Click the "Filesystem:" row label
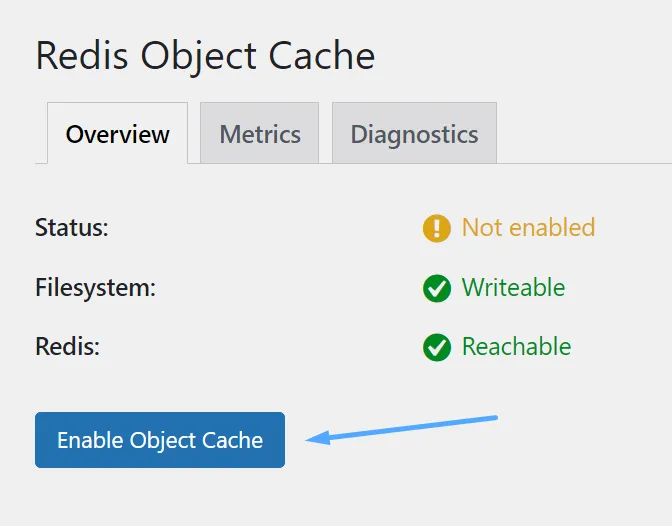 point(96,288)
